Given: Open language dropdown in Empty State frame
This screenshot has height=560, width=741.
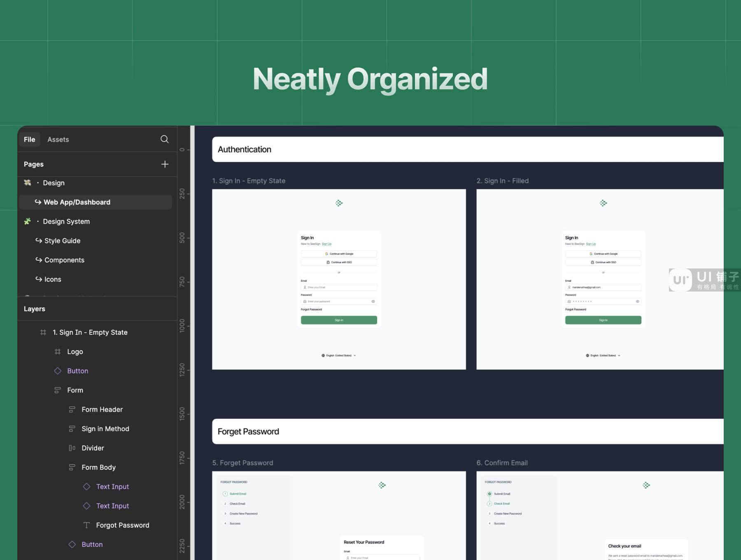Looking at the screenshot, I should [339, 355].
